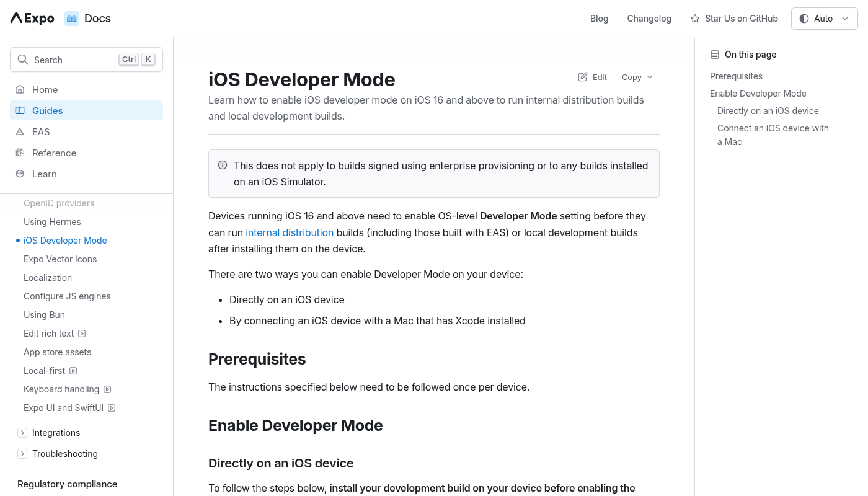Open the Auto theme dropdown
868x496 pixels.
pos(824,19)
